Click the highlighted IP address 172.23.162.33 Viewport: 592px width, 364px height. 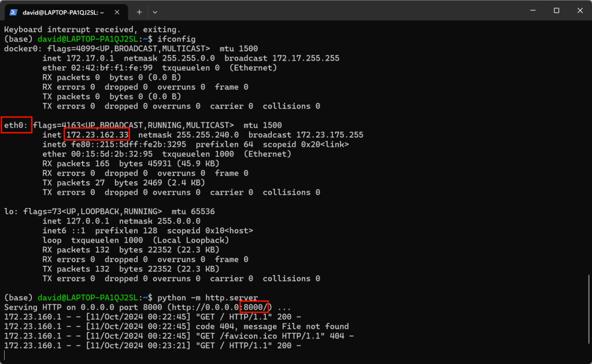97,135
